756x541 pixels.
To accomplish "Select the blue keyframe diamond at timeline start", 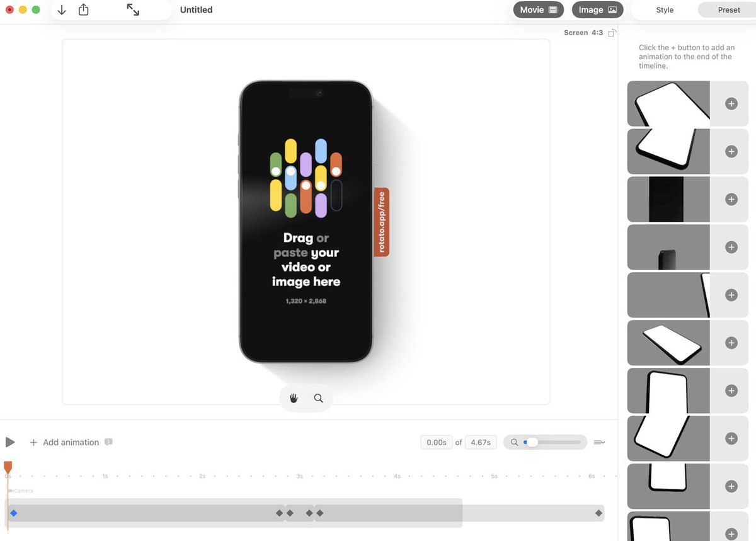I will tap(13, 513).
